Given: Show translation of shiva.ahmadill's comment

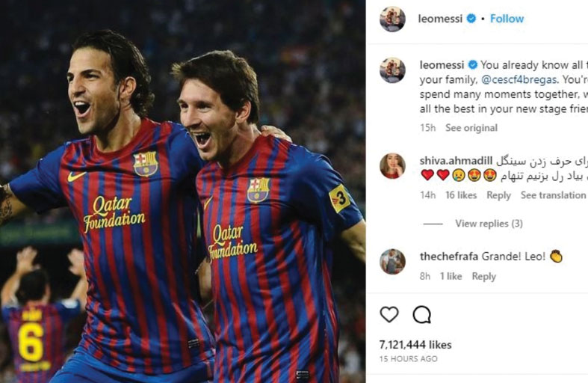Looking at the screenshot, I should click(x=553, y=195).
